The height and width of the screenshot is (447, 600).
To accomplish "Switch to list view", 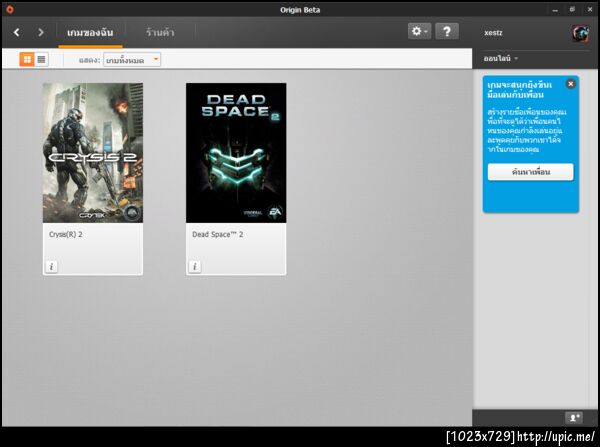I will pos(41,59).
